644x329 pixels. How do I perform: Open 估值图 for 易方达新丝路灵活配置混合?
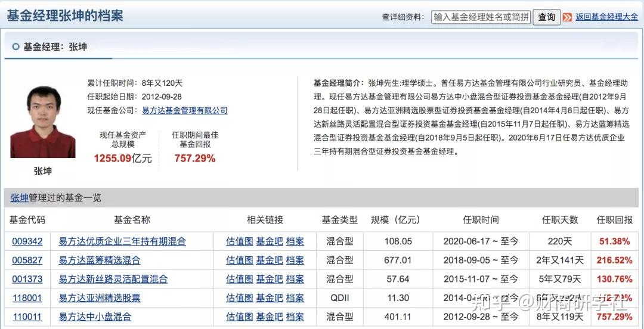tap(240, 280)
